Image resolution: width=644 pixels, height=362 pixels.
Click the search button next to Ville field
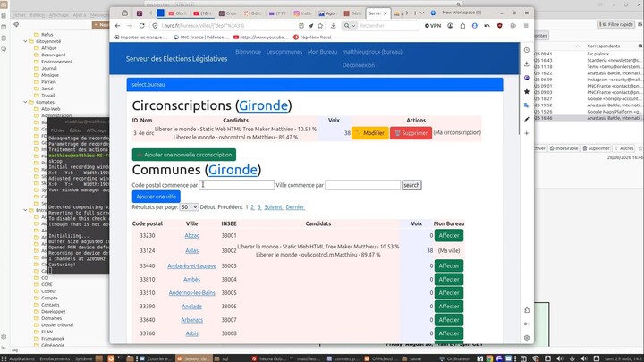pyautogui.click(x=411, y=185)
